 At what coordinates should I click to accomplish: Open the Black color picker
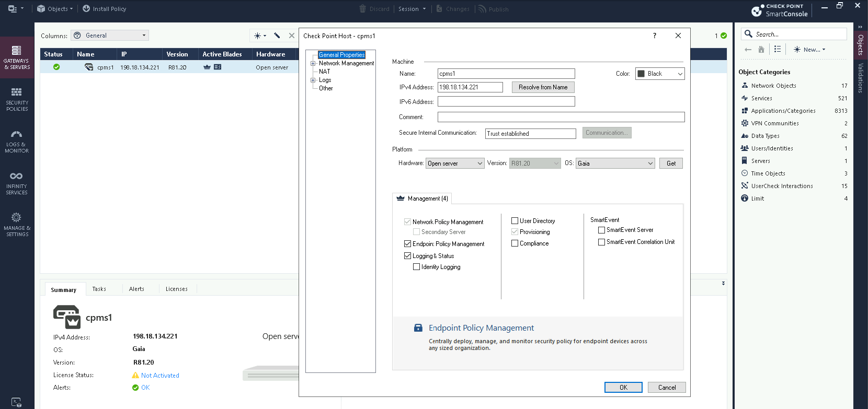pyautogui.click(x=660, y=74)
